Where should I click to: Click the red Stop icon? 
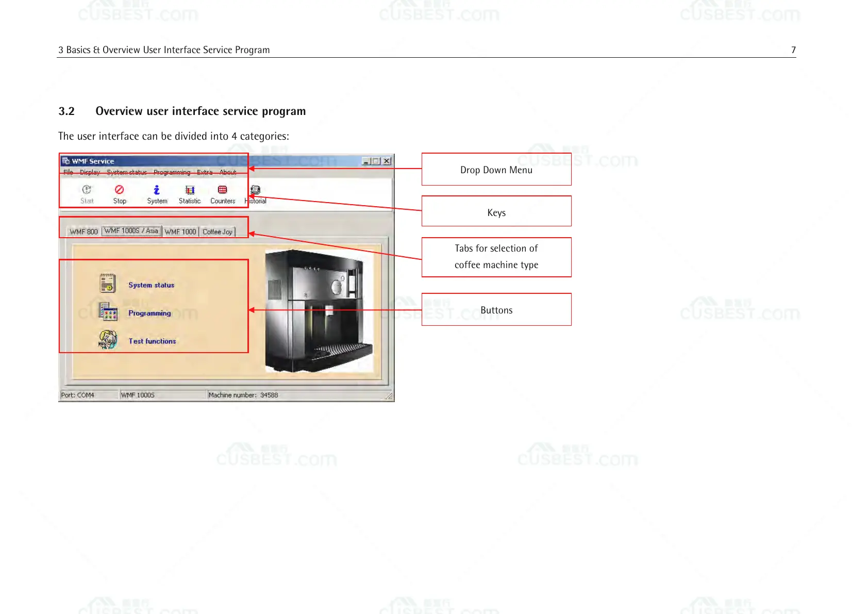tap(120, 190)
